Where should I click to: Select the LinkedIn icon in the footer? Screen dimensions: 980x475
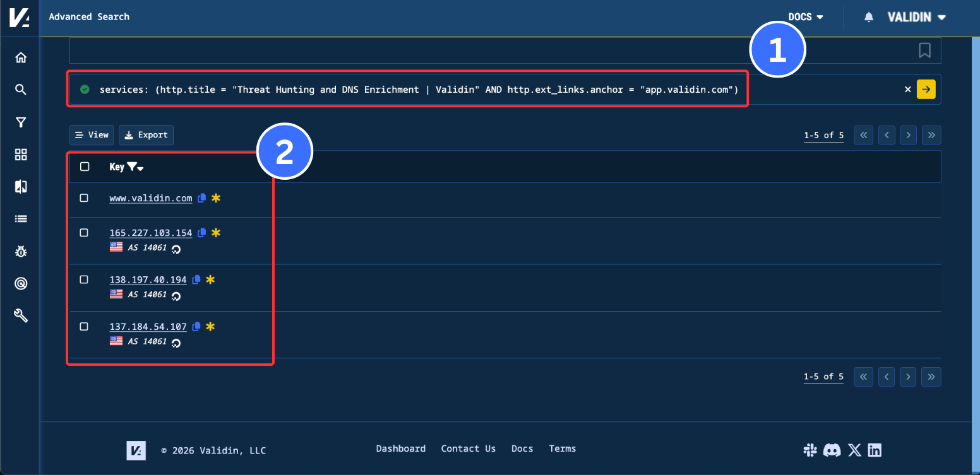(875, 450)
